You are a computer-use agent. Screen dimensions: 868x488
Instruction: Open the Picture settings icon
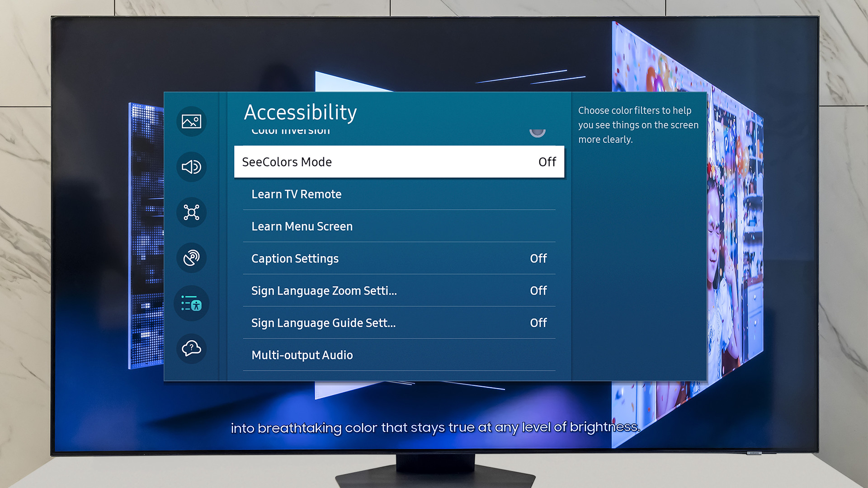[191, 121]
